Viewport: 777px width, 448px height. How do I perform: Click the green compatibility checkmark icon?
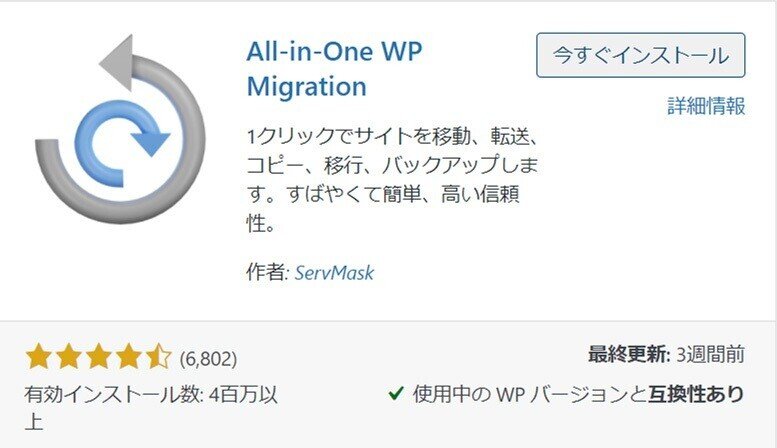click(x=396, y=394)
